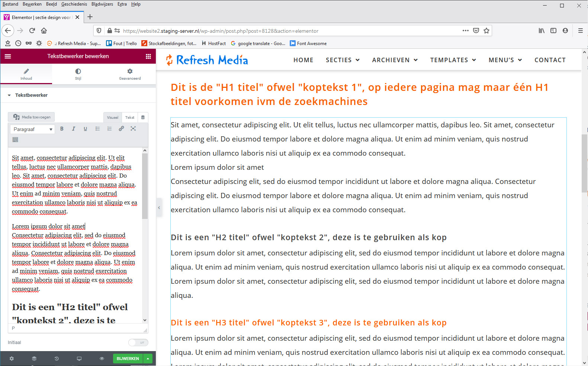
Task: Click the insert link icon
Action: coord(121,129)
